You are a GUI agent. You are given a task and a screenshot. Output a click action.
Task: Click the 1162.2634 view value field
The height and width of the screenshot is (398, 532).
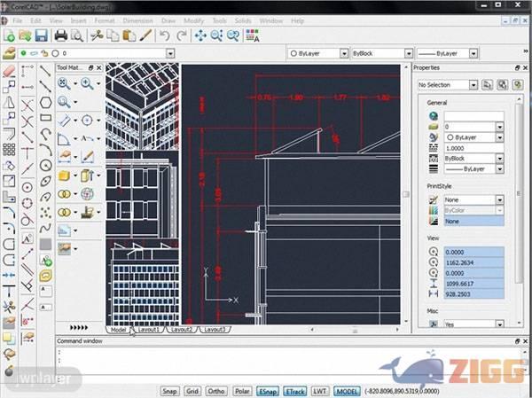[x=474, y=262]
